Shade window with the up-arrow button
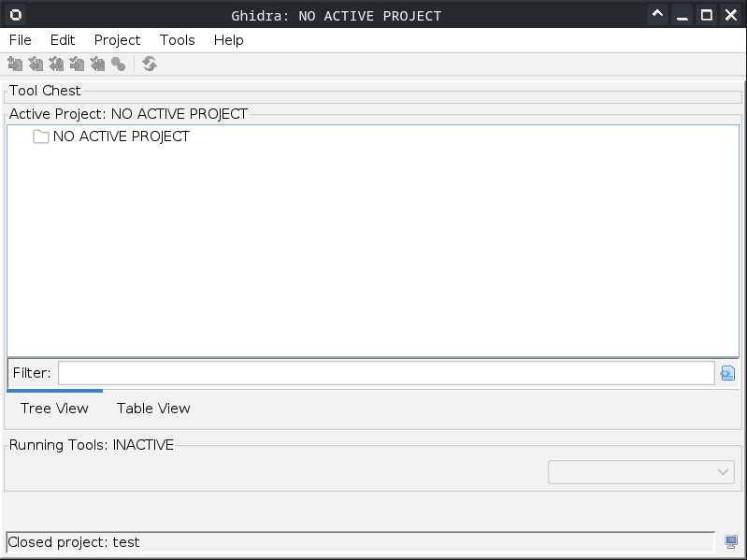Viewport: 747px width, 560px height. click(x=658, y=15)
